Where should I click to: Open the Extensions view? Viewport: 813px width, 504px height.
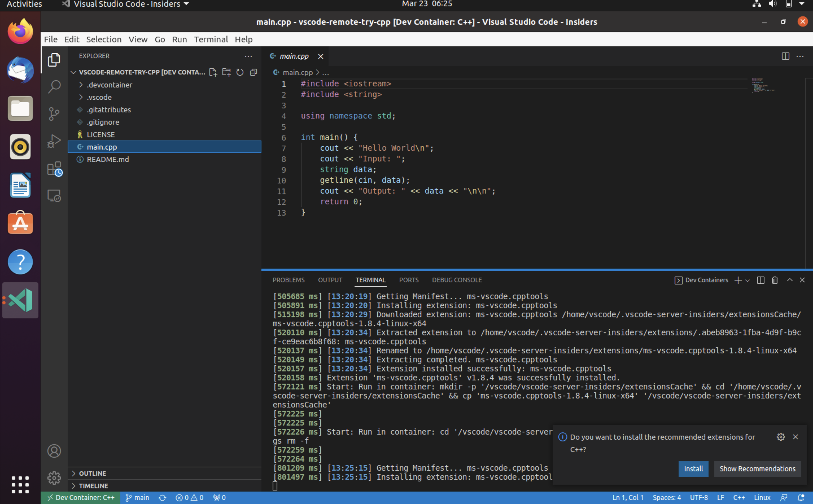[54, 169]
